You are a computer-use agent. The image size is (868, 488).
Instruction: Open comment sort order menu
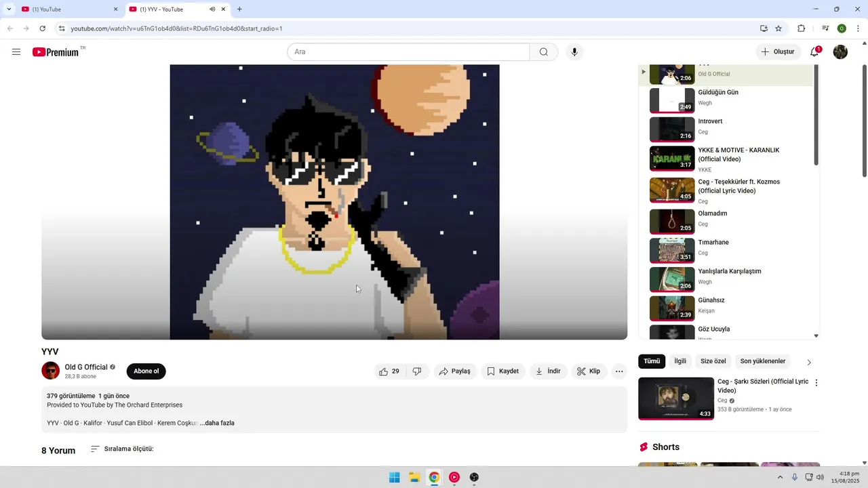tap(122, 449)
